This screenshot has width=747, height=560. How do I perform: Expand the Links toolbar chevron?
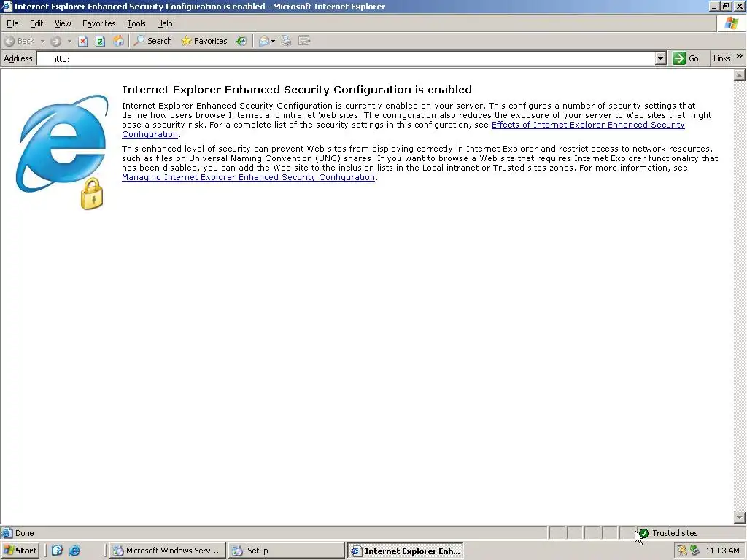coord(740,56)
